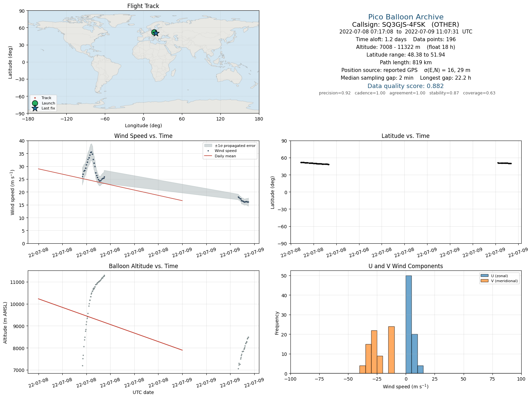Screen dimensions: 532x398
Task: Click the 11000 tick label on altitude axis
Action: pos(18,282)
